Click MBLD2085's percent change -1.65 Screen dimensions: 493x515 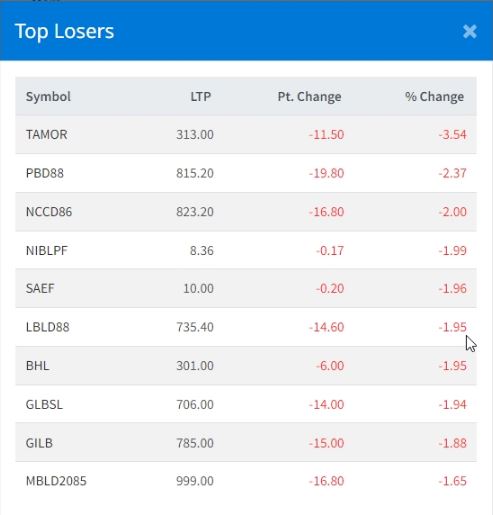click(452, 481)
